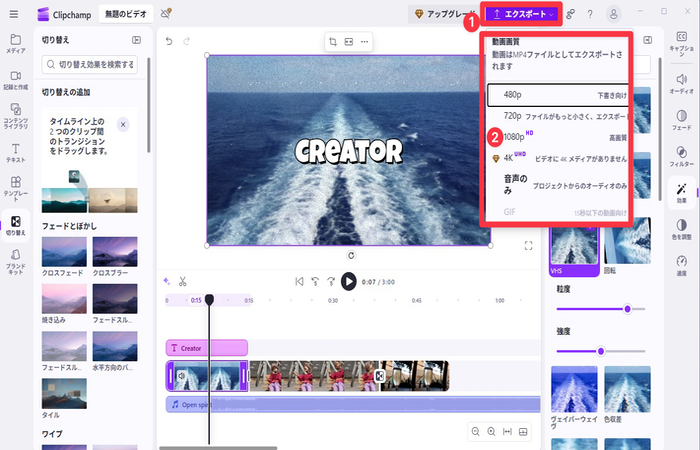Screen dimensions: 700x450
Task: Click the アップグレード upgrade button
Action: click(x=445, y=14)
